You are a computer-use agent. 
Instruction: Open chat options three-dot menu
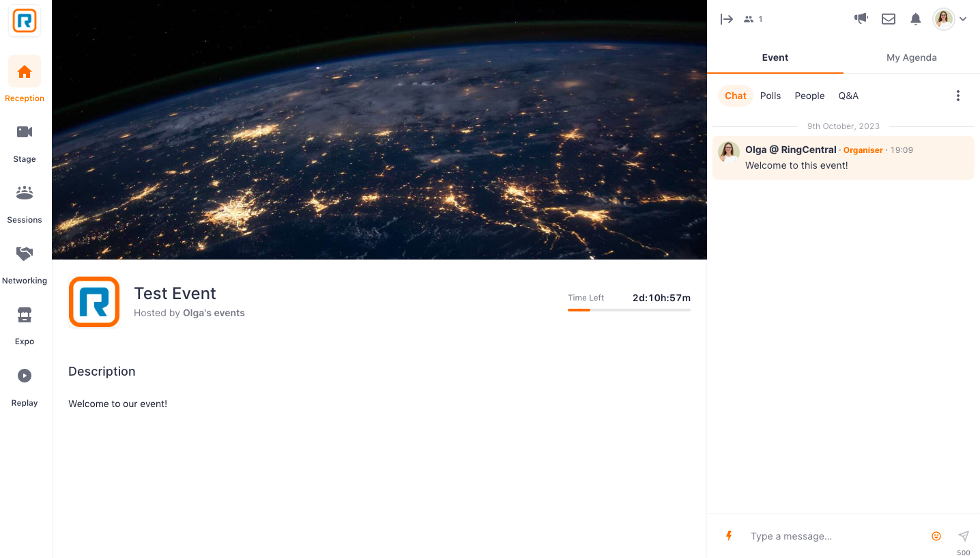pyautogui.click(x=958, y=96)
